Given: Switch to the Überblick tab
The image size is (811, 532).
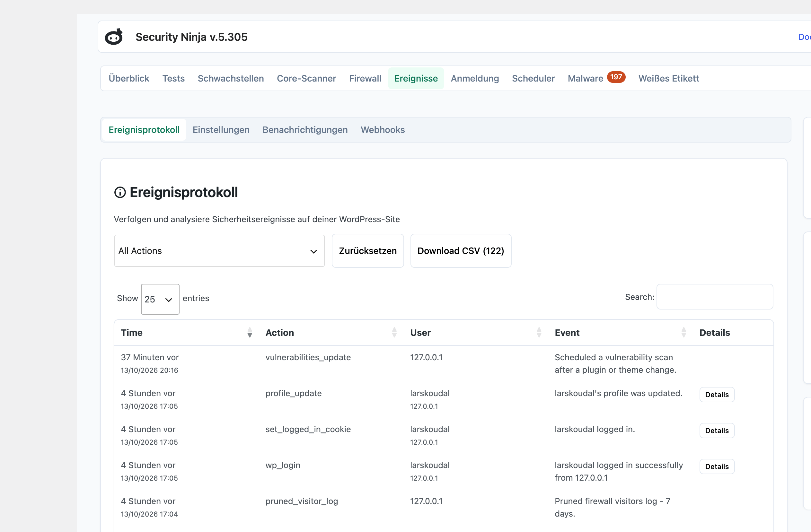Looking at the screenshot, I should point(129,78).
